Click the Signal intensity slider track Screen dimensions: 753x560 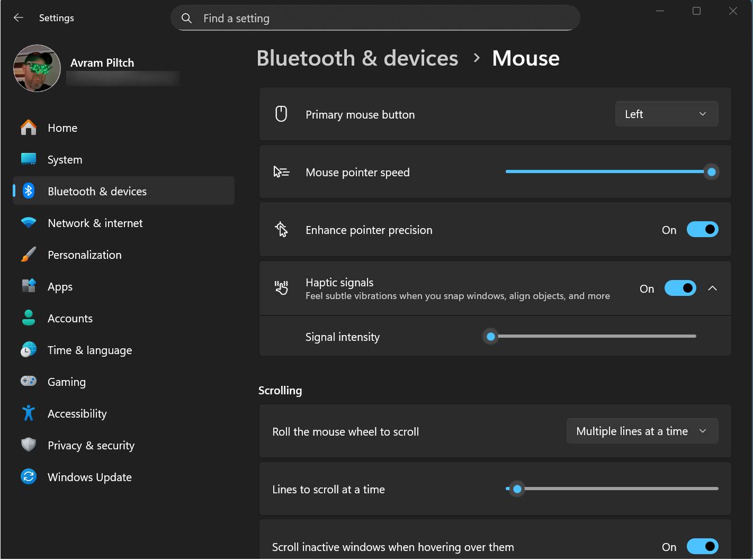[x=593, y=337]
